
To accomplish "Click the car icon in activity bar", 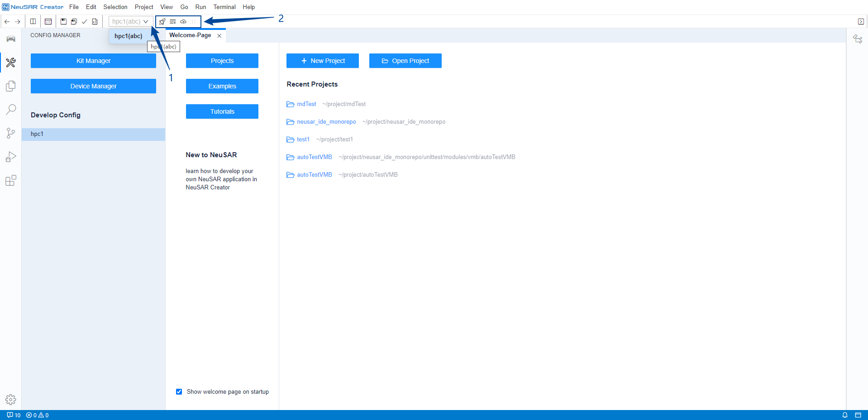I will pyautogui.click(x=10, y=39).
